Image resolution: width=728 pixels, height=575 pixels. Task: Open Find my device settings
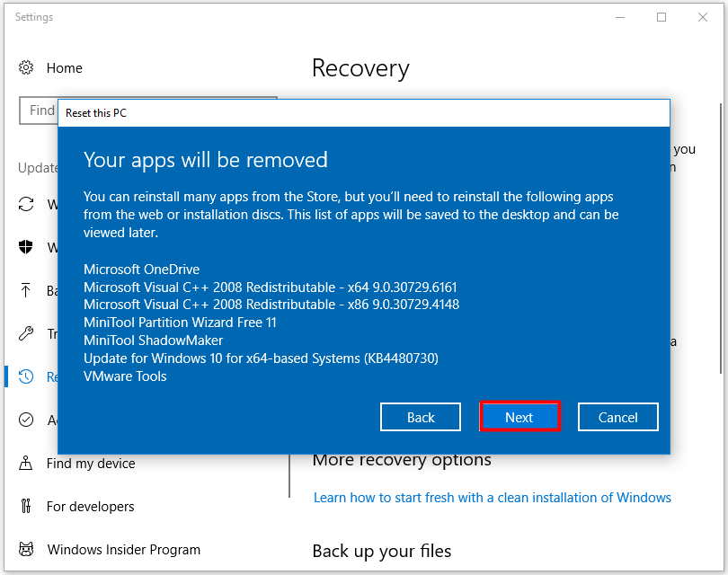[91, 464]
